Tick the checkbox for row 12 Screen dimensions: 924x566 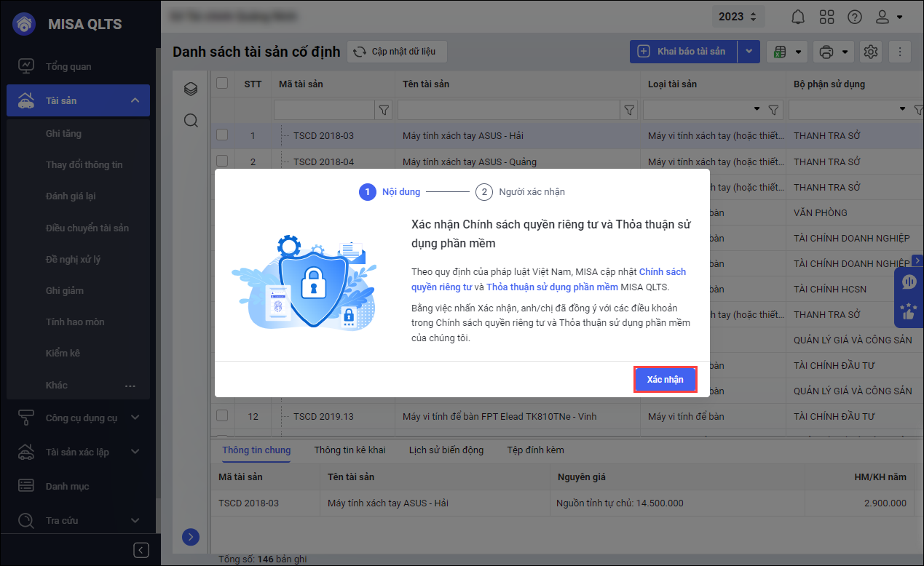coord(223,416)
